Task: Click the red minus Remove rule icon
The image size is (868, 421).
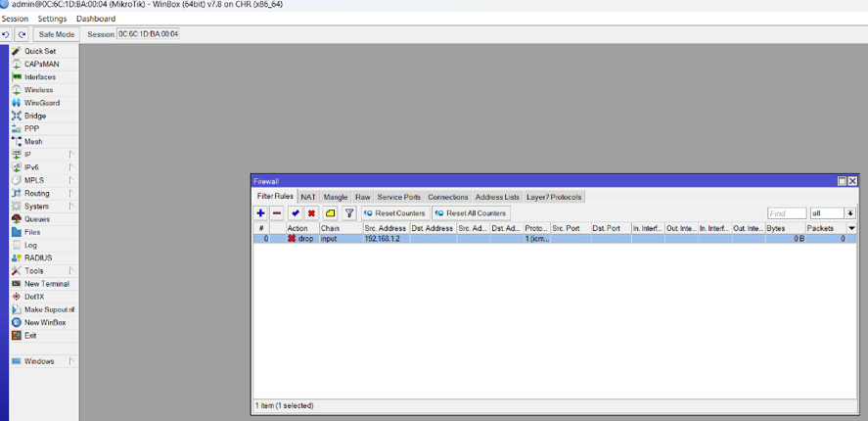Action: [x=277, y=213]
